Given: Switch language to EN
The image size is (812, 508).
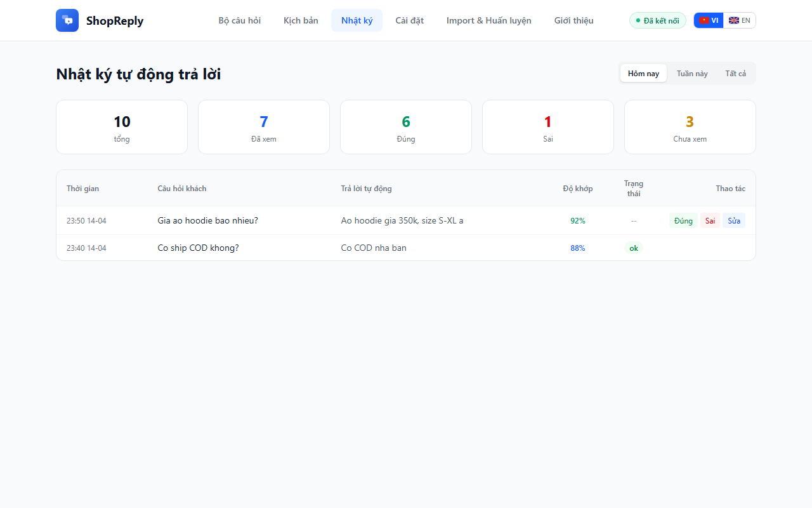Looking at the screenshot, I should 739,20.
